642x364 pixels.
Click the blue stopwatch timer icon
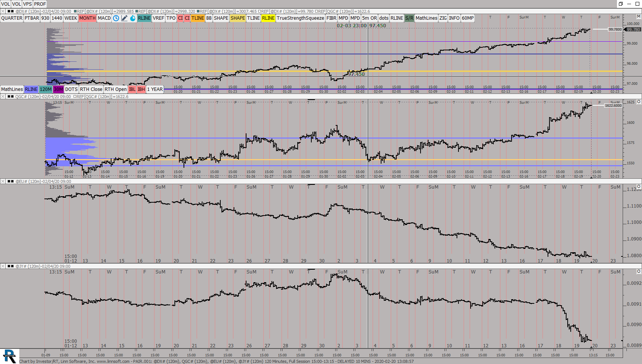[x=133, y=18]
